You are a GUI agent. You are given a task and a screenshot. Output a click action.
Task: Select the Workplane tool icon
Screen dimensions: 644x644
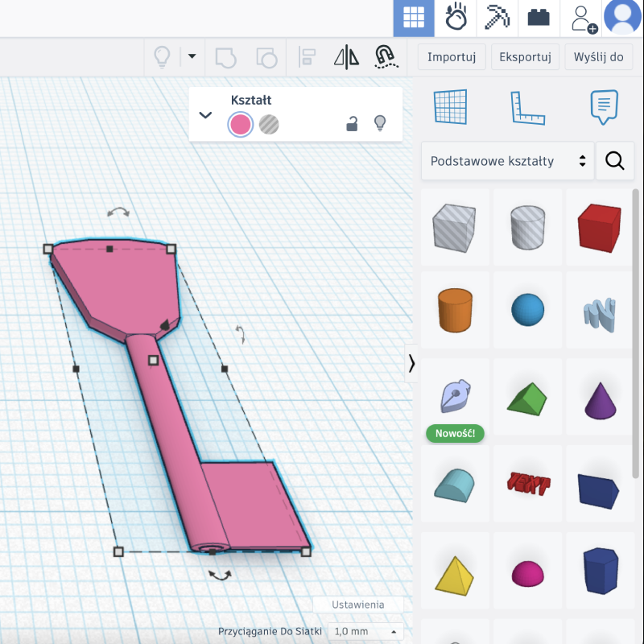click(450, 108)
